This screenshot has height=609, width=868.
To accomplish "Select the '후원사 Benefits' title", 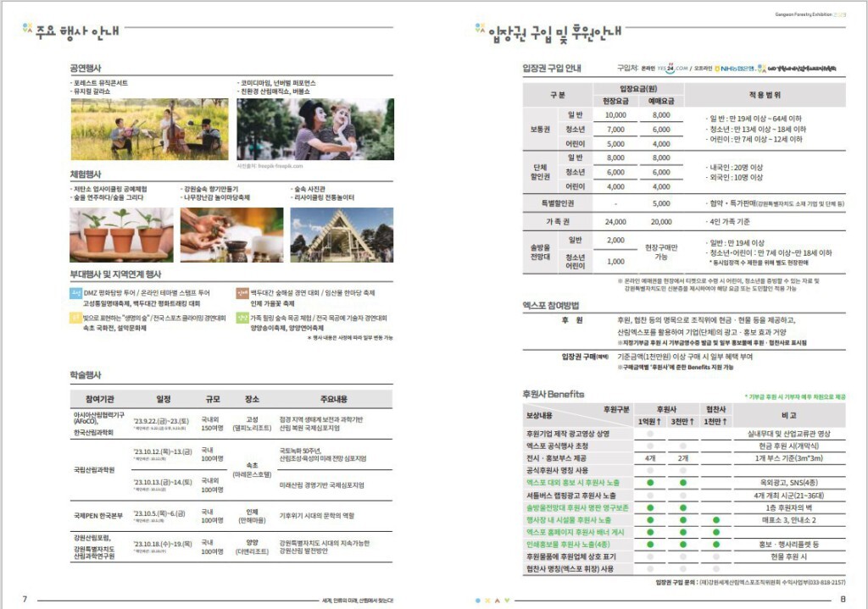I will [x=553, y=395].
